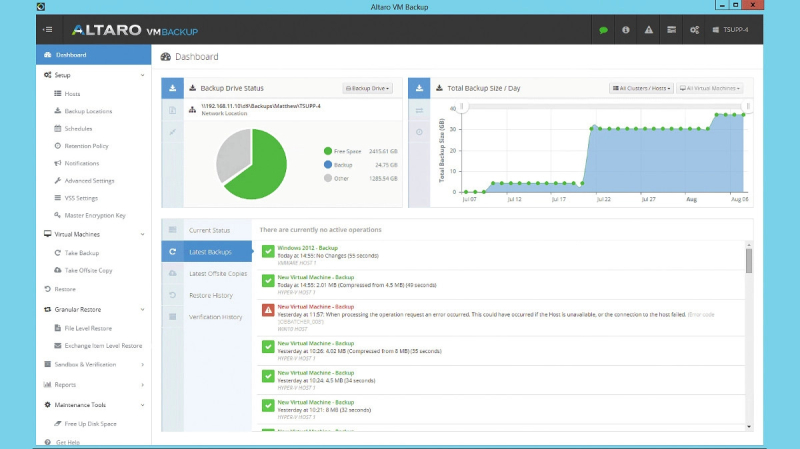The image size is (800, 449).
Task: Select blue download icon beside Backup Drive Status
Action: click(172, 88)
